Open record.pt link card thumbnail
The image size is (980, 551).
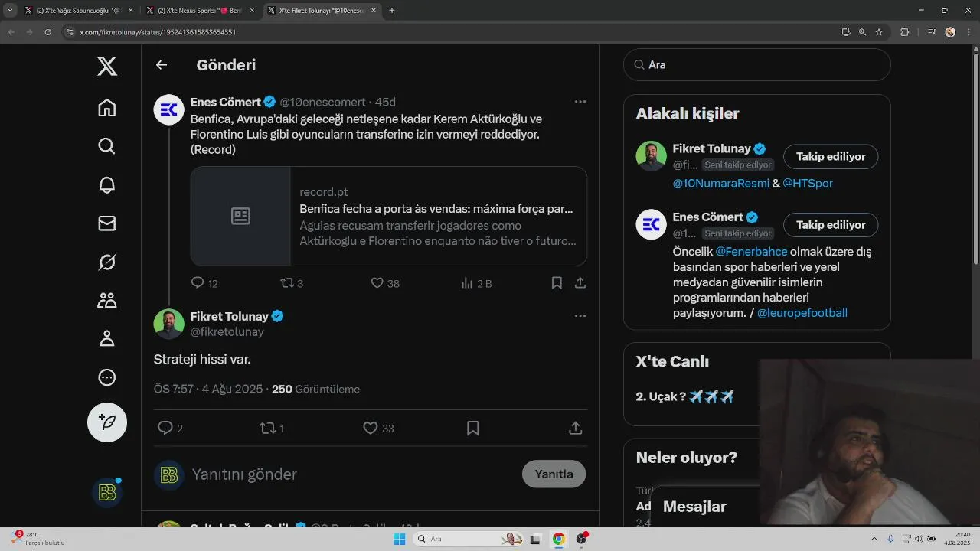[240, 217]
